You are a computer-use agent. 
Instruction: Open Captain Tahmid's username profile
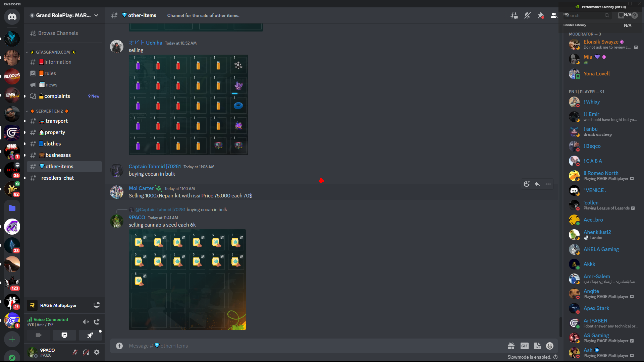[155, 167]
